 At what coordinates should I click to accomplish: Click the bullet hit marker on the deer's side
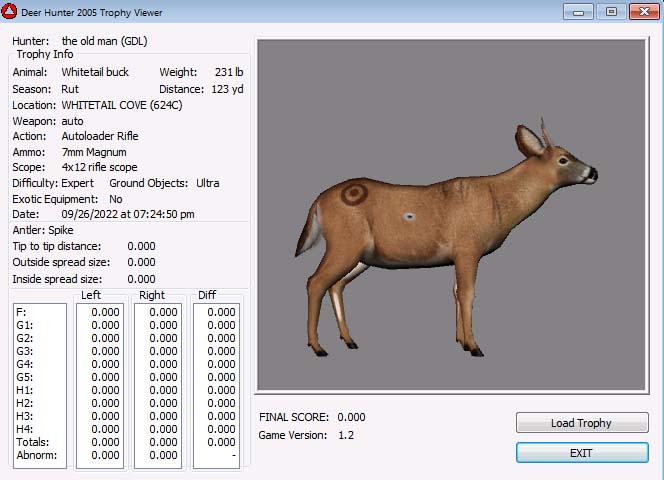tap(409, 216)
